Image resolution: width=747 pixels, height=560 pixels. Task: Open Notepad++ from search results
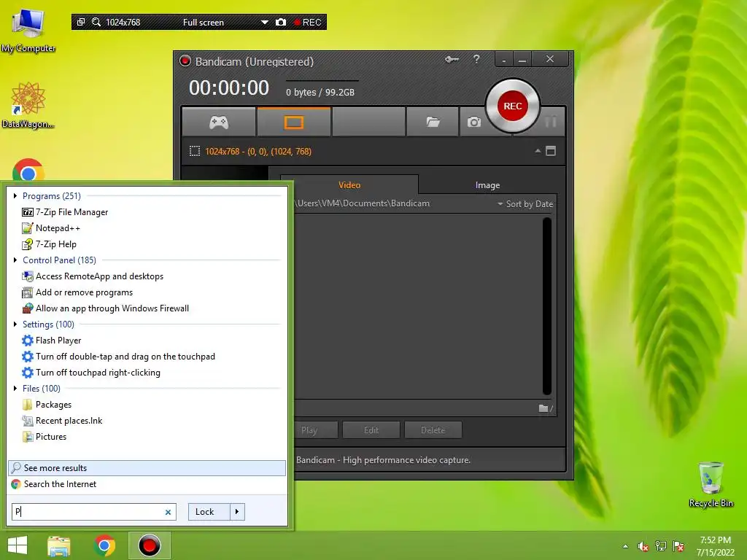(x=51, y=228)
